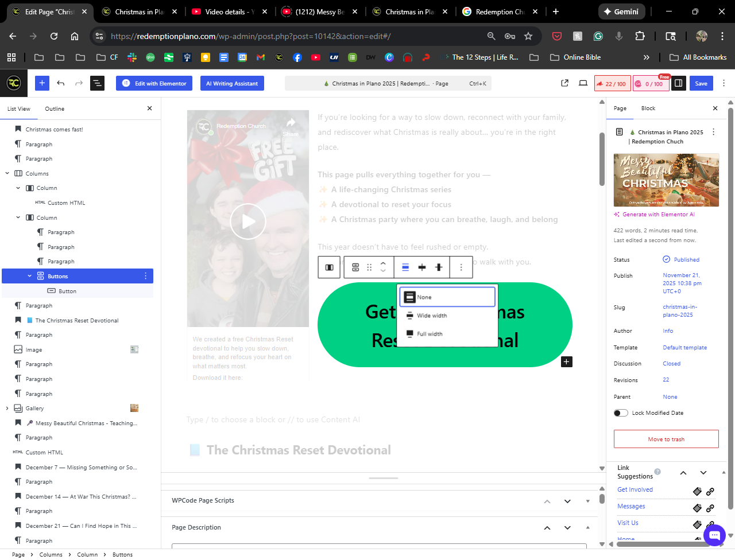735x560 pixels.
Task: Click the change items justification icon
Action: click(x=422, y=267)
